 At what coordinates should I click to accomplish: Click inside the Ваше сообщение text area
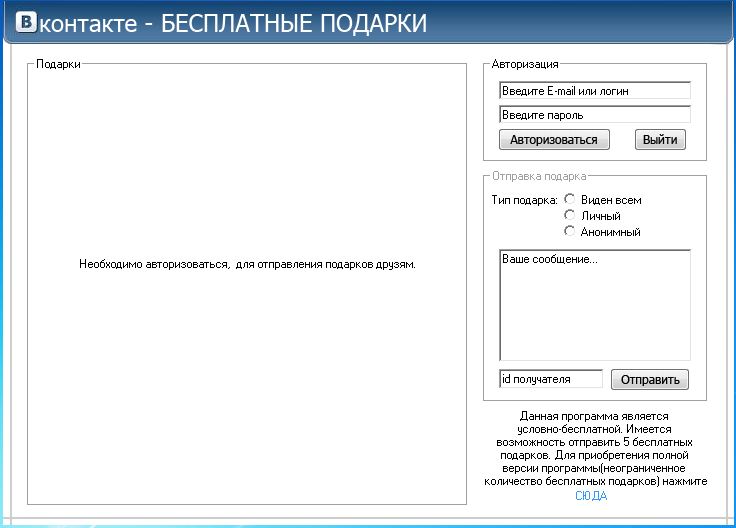595,305
